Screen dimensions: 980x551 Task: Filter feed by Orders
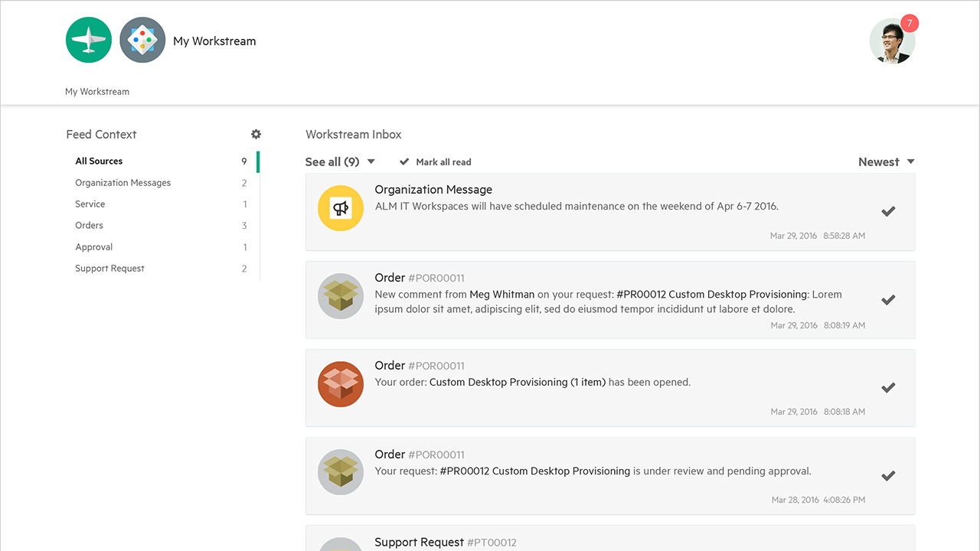(162, 226)
